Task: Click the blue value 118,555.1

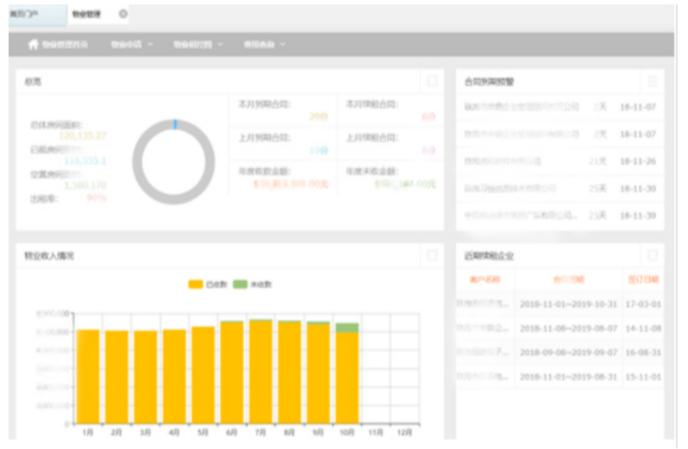Action: [85, 161]
